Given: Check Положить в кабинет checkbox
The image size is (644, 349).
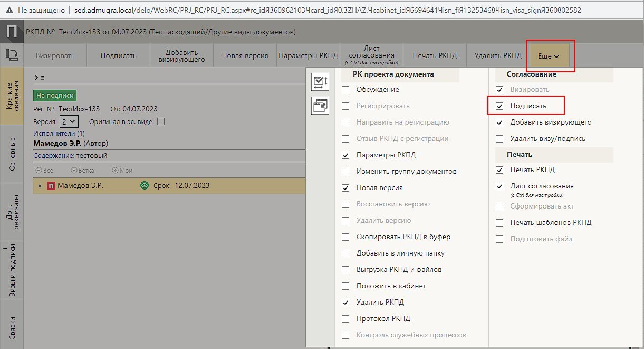Looking at the screenshot, I should (345, 286).
